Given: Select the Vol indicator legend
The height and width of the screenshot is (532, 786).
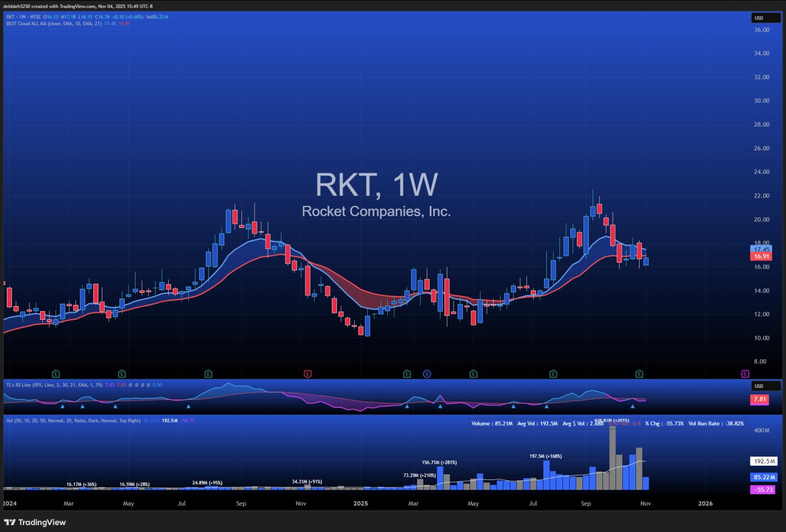Looking at the screenshot, I should (73, 420).
